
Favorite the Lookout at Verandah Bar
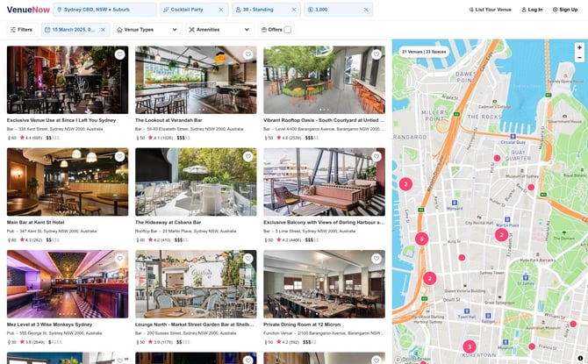click(x=247, y=54)
